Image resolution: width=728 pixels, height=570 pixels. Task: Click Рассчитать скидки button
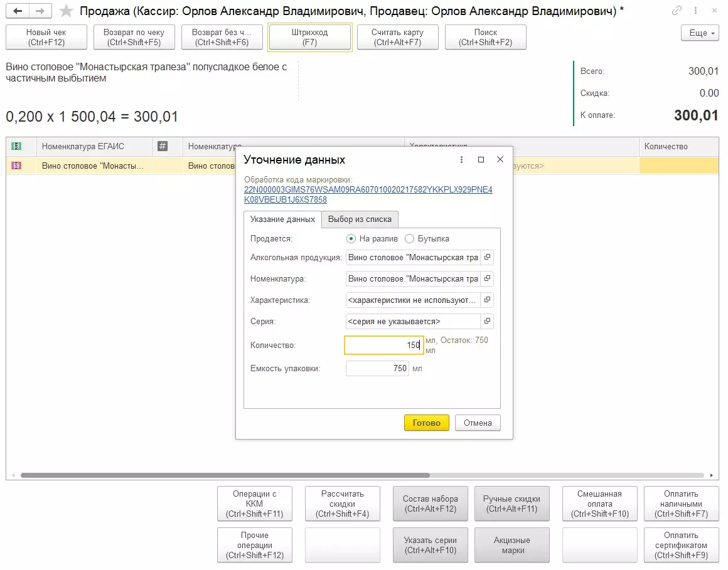tap(342, 504)
